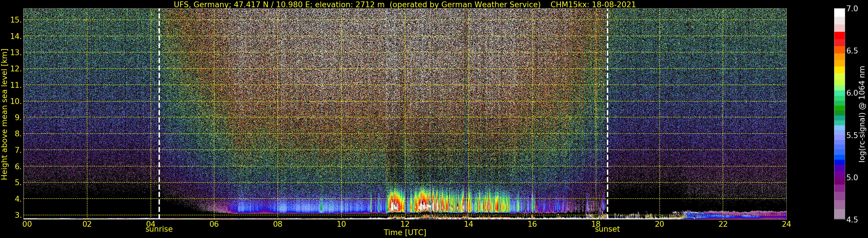This screenshot has width=868, height=238.
Task: Click the time axis tick "10"
Action: click(x=341, y=224)
